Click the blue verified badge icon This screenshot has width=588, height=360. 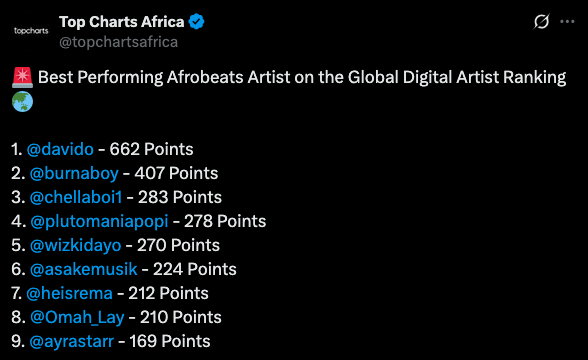pos(196,22)
